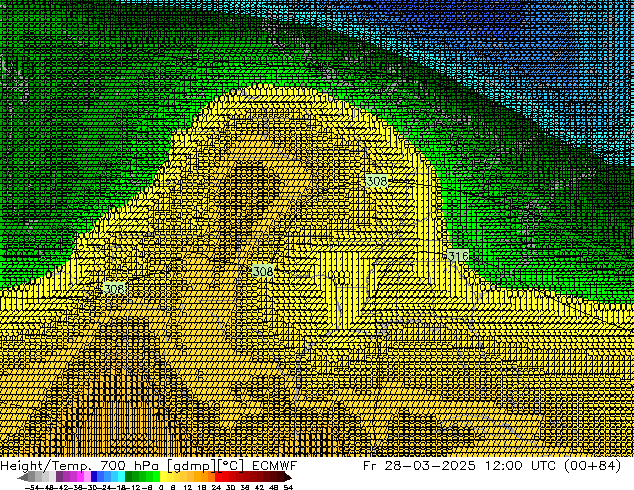Click the Height/Temp. title text

(x=48, y=466)
